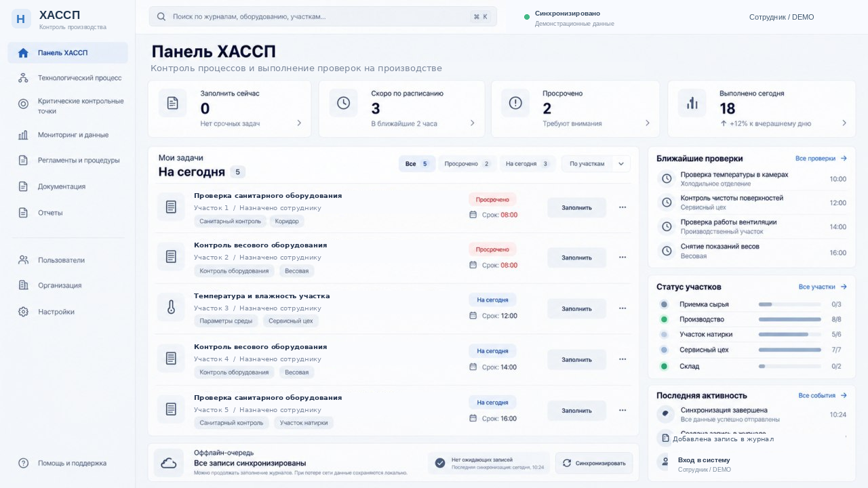Click the Заполнить сейчас document icon
The height and width of the screenshot is (488, 868).
[173, 103]
